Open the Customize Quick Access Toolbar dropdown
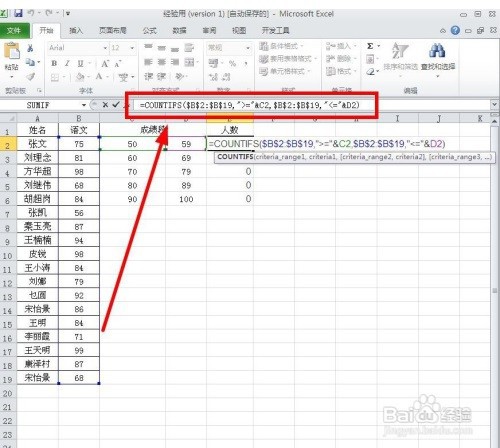 click(x=68, y=14)
